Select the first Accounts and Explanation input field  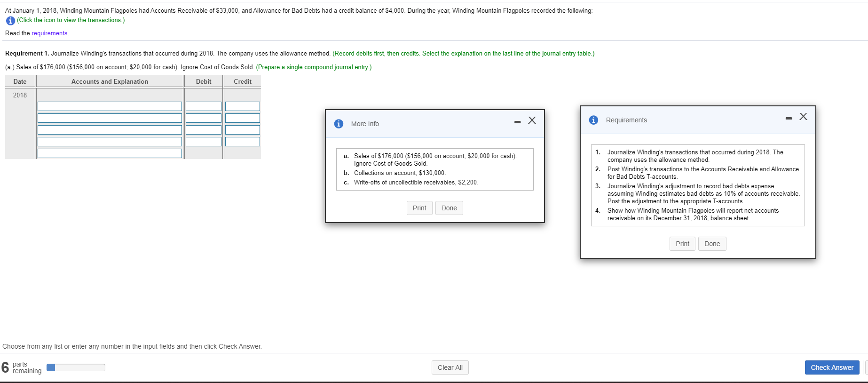(110, 106)
